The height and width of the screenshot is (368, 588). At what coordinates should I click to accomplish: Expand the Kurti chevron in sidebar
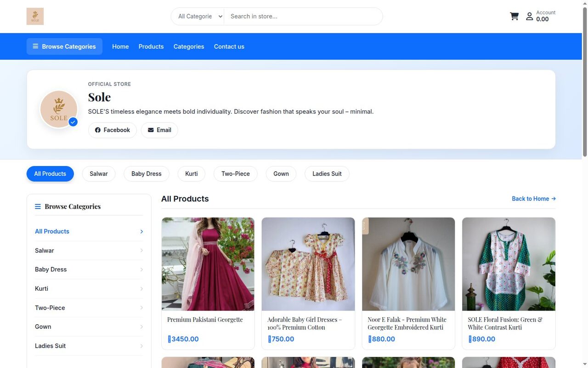141,289
